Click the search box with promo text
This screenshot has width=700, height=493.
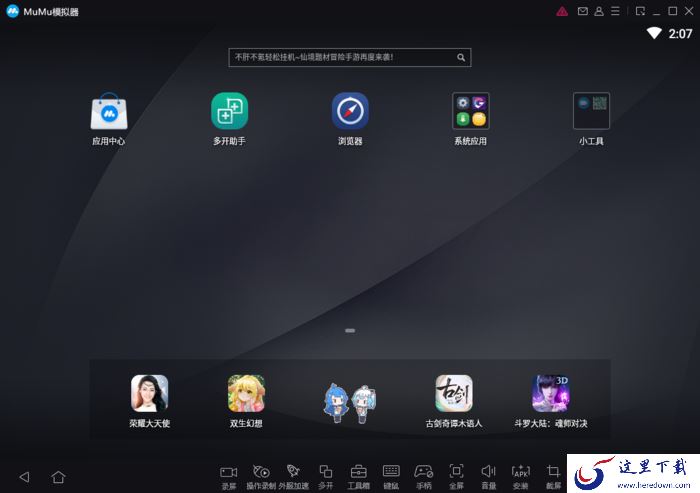click(x=350, y=58)
